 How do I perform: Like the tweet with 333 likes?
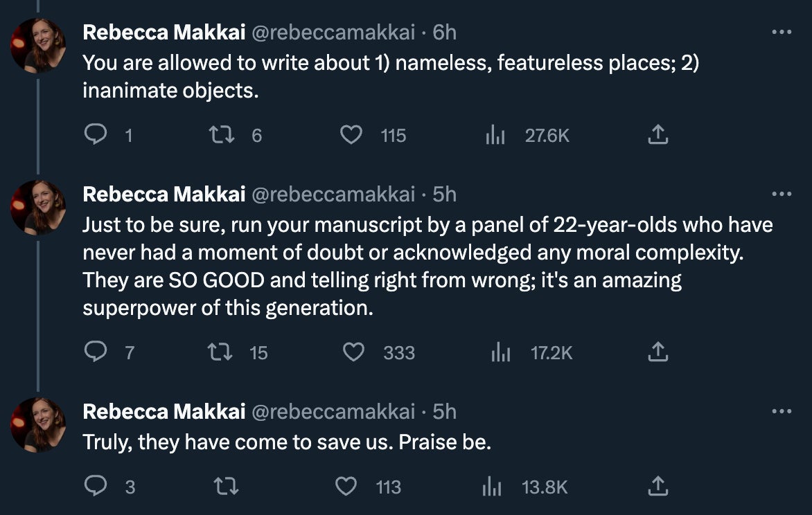pos(354,352)
